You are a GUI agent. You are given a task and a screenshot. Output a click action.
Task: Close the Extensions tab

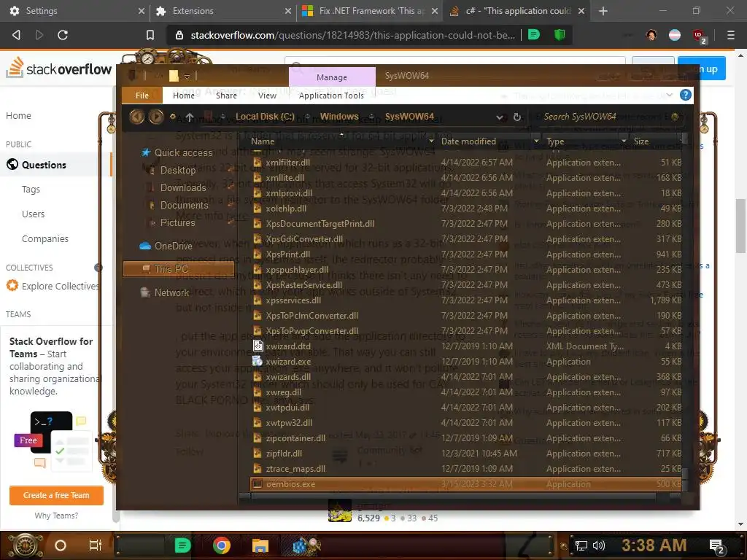(x=287, y=10)
